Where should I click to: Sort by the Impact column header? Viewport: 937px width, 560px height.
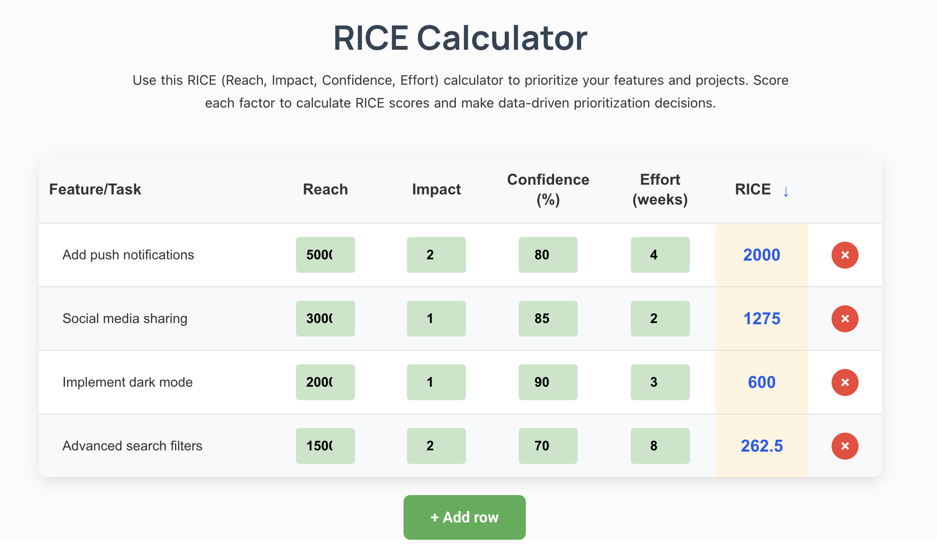436,189
